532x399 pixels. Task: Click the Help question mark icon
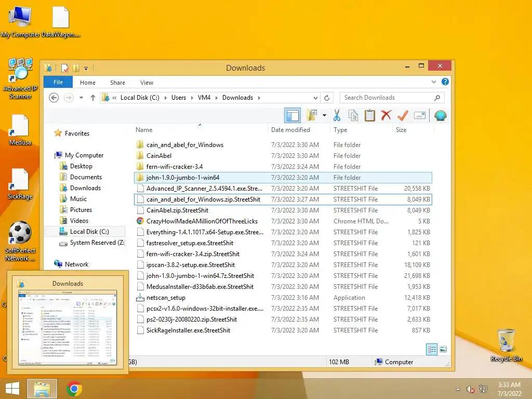point(445,82)
